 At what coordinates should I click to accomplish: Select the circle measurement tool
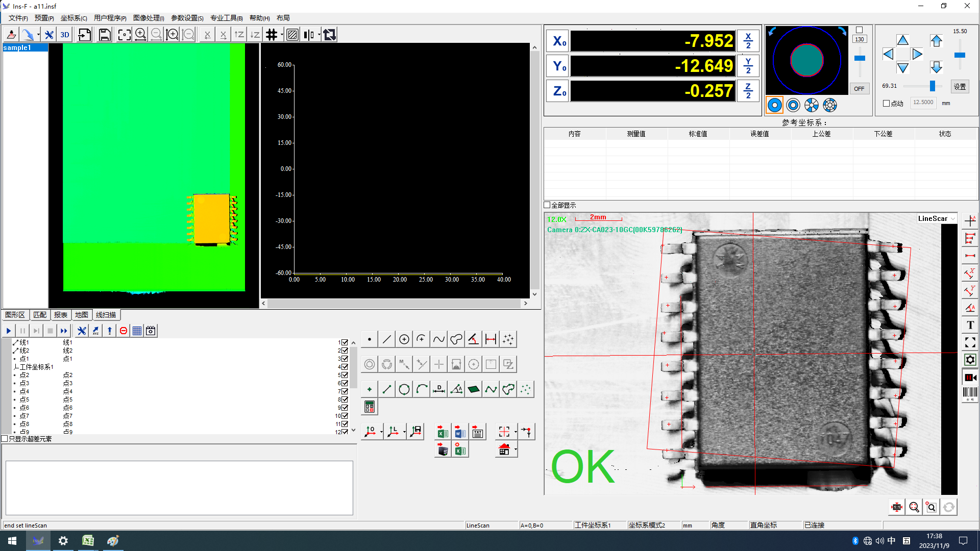point(404,339)
